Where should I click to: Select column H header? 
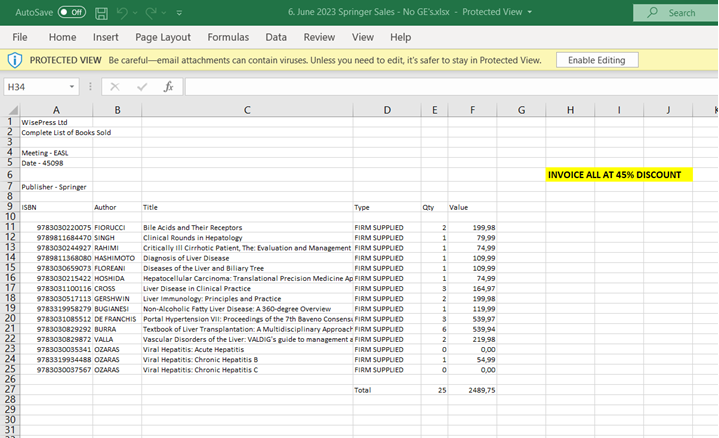point(570,110)
